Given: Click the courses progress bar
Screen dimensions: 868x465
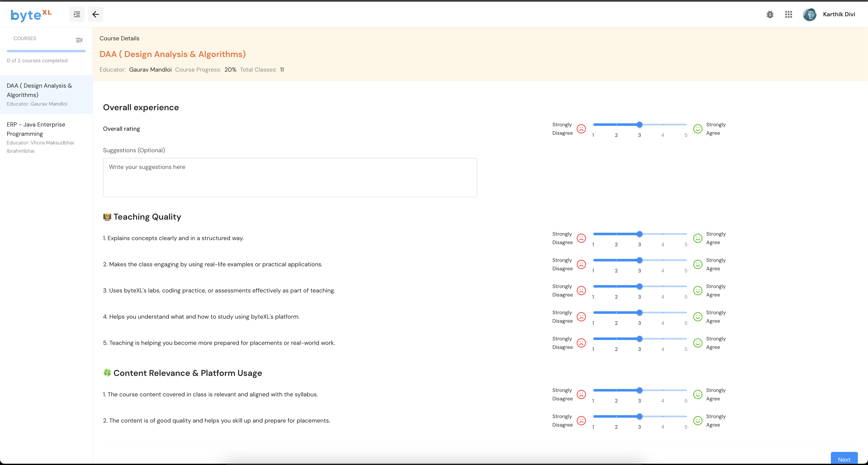Looking at the screenshot, I should (46, 51).
